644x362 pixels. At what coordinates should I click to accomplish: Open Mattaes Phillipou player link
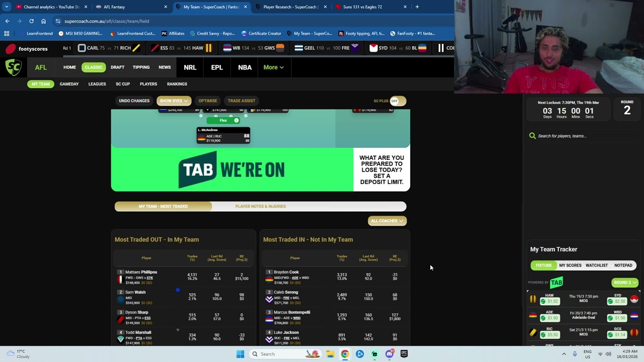(x=141, y=272)
